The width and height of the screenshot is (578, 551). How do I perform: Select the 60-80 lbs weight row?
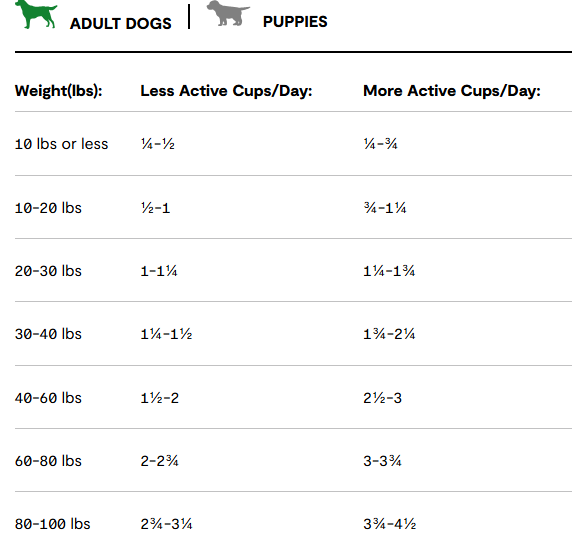293,461
